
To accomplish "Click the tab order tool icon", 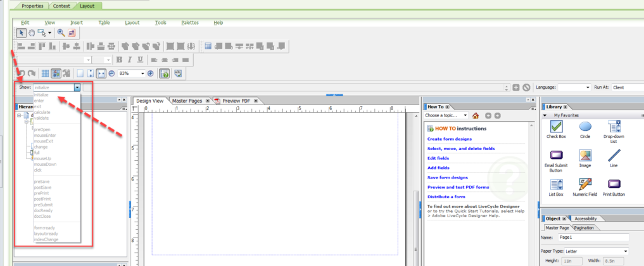I will coord(72,33).
